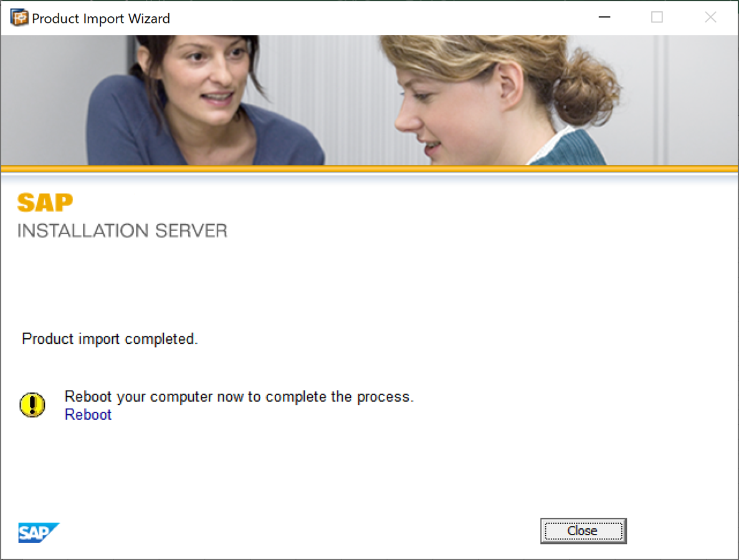This screenshot has height=560, width=739.
Task: Click the Product Import Wizard title bar icon
Action: [x=19, y=18]
